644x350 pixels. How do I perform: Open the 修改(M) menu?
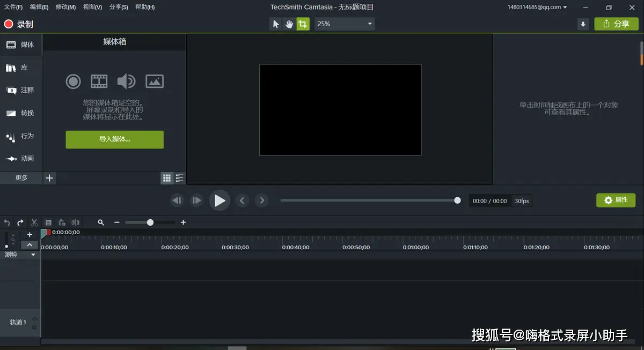[65, 7]
